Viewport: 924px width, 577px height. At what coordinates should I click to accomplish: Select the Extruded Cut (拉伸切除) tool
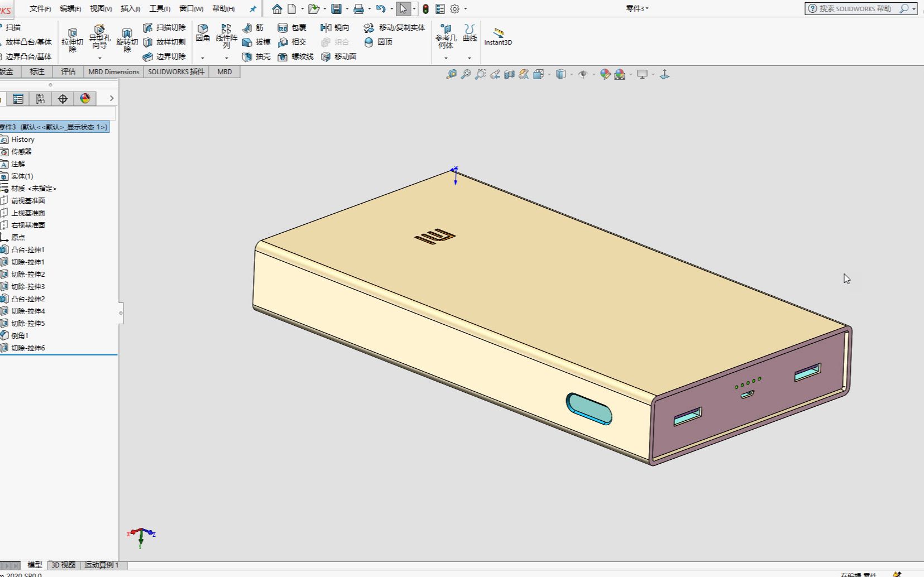click(x=72, y=40)
